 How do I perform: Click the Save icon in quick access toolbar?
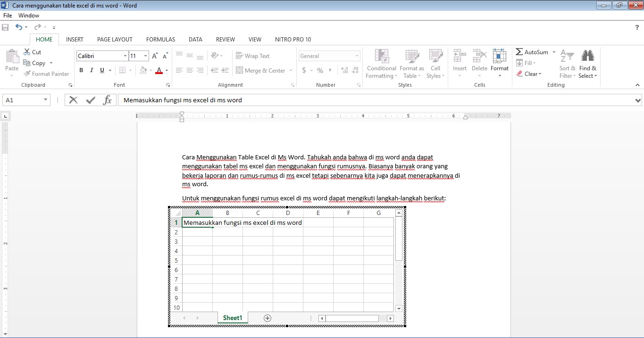6,27
